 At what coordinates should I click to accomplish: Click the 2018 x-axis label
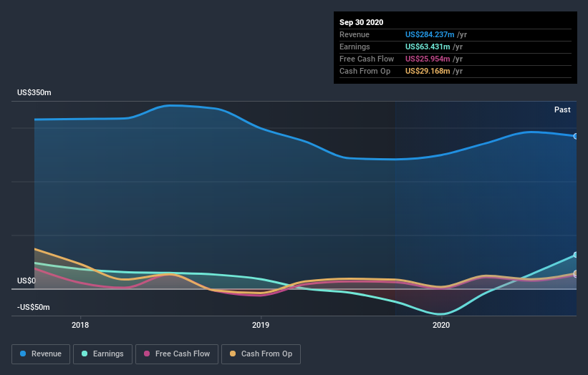[x=80, y=325]
